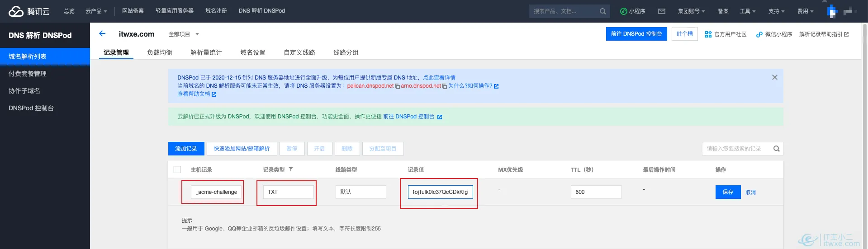Copy pelican.dnspod.net with the copy icon

pyautogui.click(x=397, y=86)
